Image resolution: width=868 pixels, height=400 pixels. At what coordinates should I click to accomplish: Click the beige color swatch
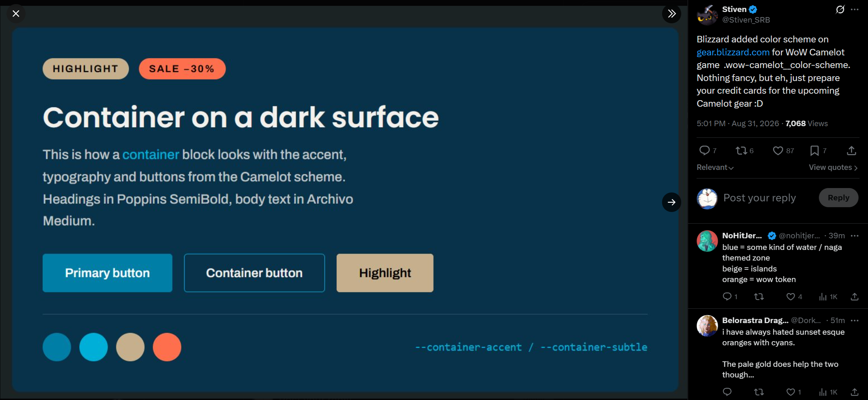130,347
